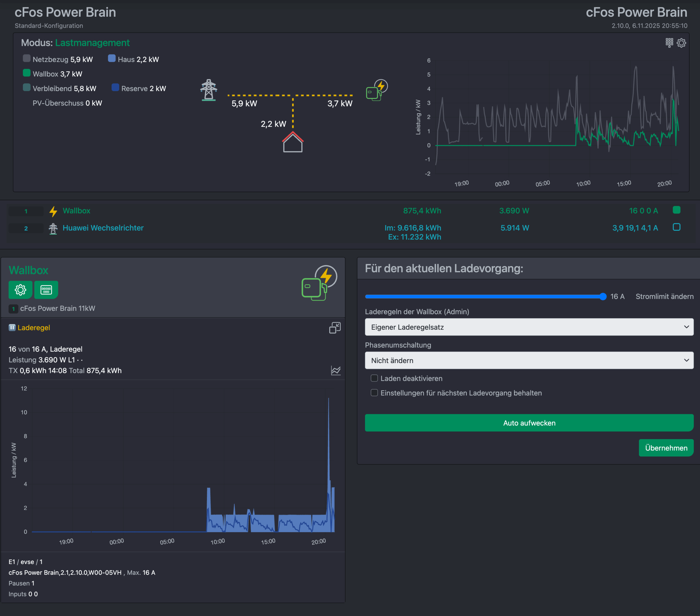700x616 pixels.
Task: Toggle the Huawei Wechselrichter chart checkbox
Action: click(676, 227)
